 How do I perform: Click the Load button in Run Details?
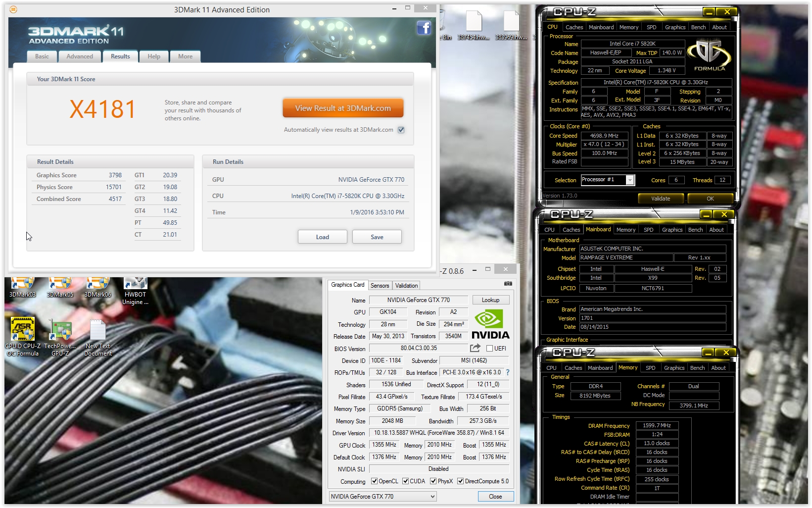(322, 237)
